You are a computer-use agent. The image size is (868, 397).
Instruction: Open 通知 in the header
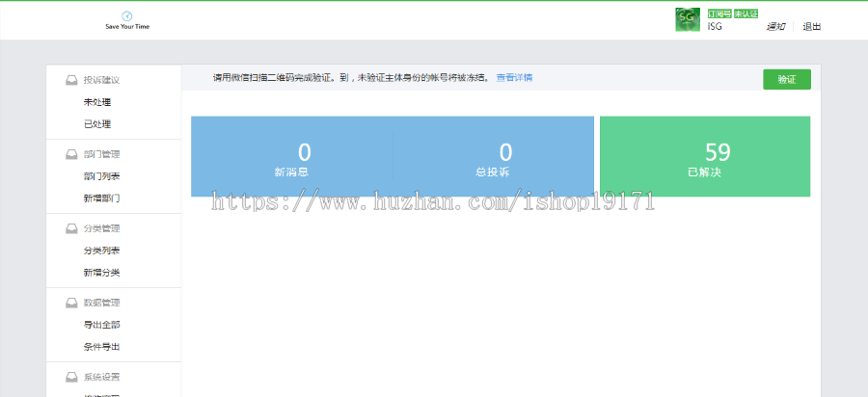click(x=775, y=27)
